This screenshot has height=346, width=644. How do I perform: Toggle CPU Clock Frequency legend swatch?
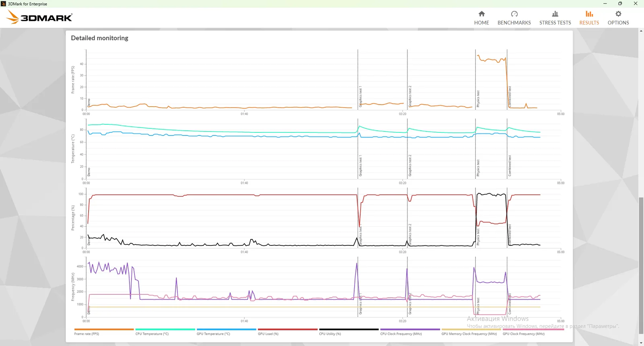coord(410,329)
